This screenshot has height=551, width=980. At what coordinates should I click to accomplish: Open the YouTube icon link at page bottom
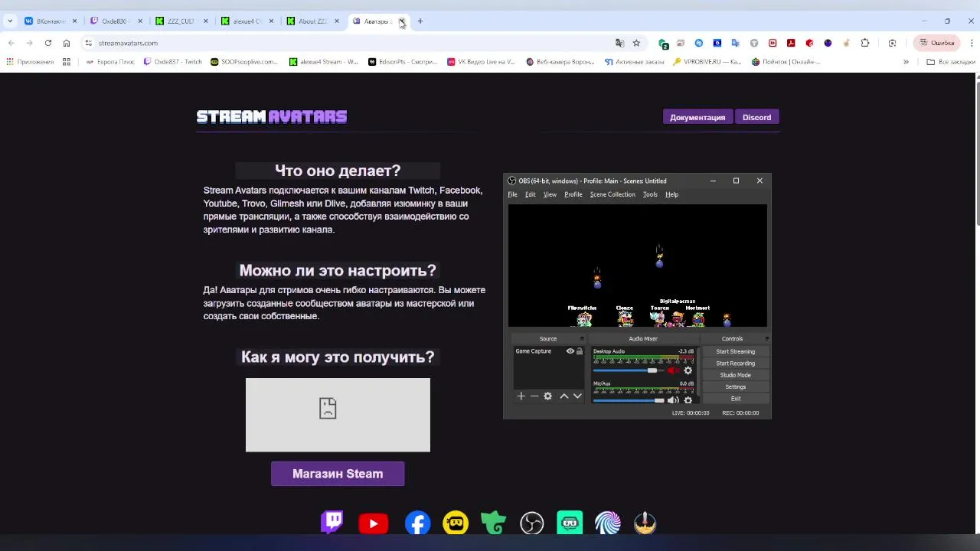[x=374, y=523]
